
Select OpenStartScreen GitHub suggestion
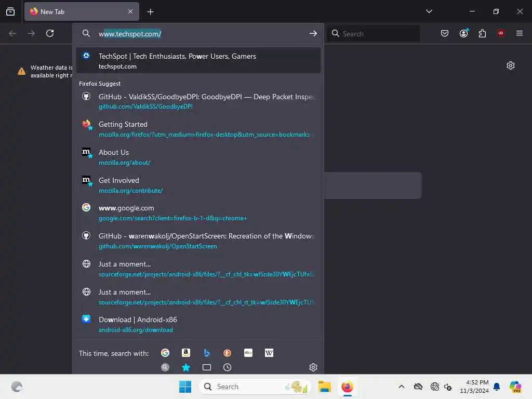(x=198, y=241)
